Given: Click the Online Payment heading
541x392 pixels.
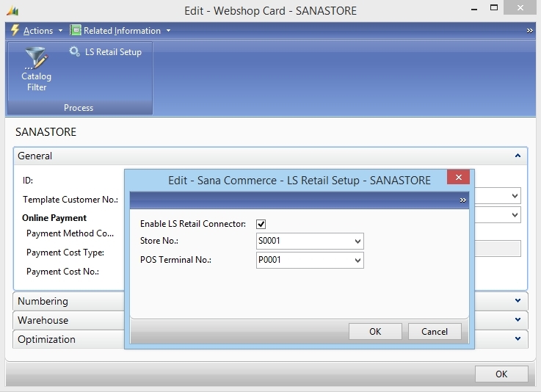Looking at the screenshot, I should coord(54,218).
